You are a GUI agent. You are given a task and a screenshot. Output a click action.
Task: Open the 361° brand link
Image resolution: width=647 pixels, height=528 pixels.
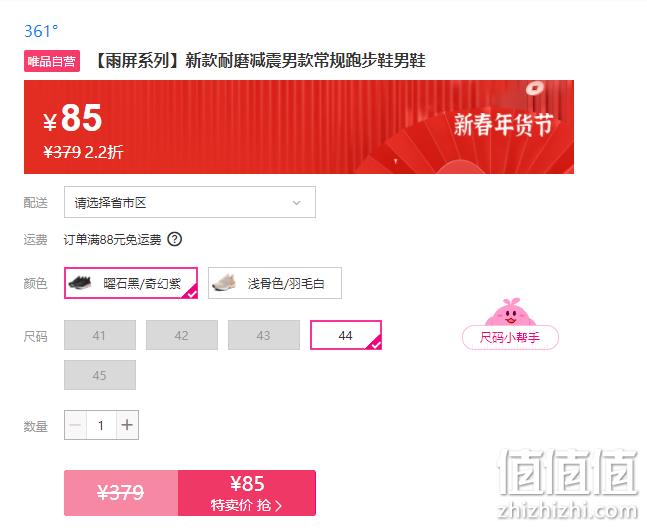click(x=41, y=31)
